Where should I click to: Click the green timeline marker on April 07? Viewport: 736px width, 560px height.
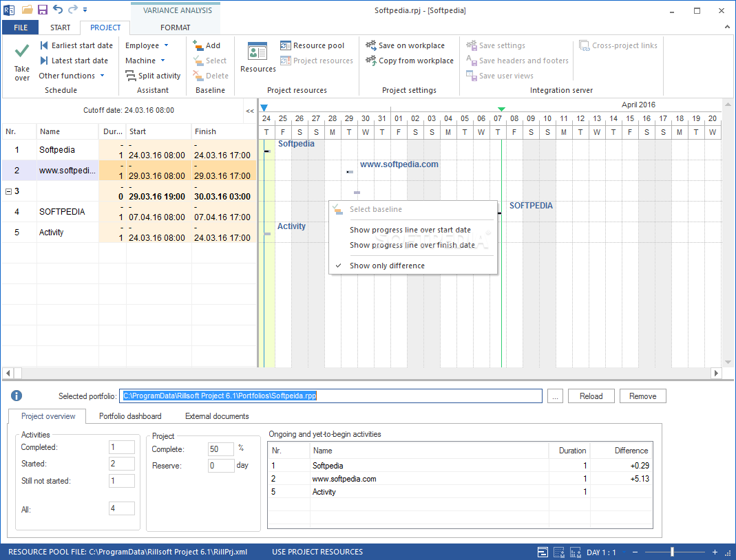(501, 109)
